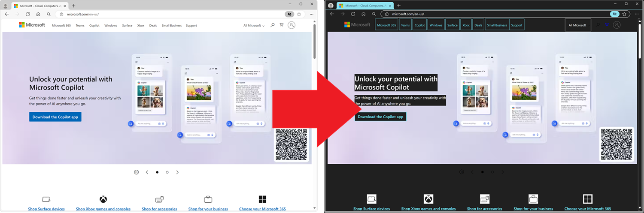Open Shop Surface devices link in light-theme window
Image resolution: width=644 pixels, height=213 pixels.
(x=46, y=209)
